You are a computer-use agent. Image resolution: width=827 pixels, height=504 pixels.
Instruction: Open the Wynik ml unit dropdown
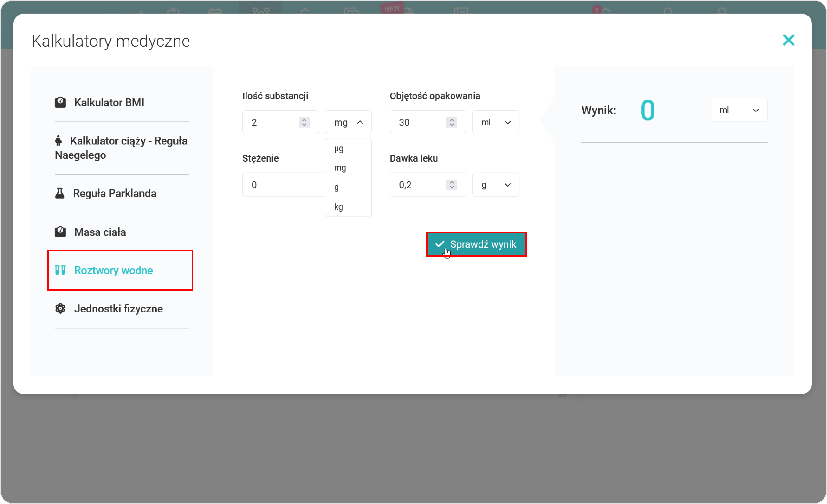739,110
